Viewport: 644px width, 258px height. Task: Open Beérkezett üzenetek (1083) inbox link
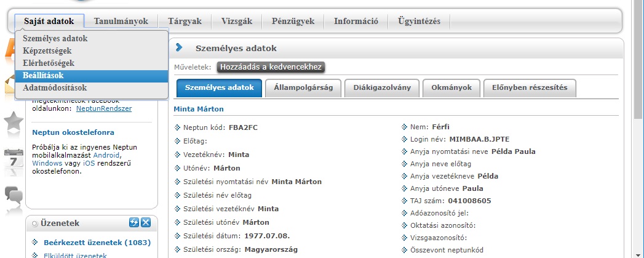tap(92, 243)
